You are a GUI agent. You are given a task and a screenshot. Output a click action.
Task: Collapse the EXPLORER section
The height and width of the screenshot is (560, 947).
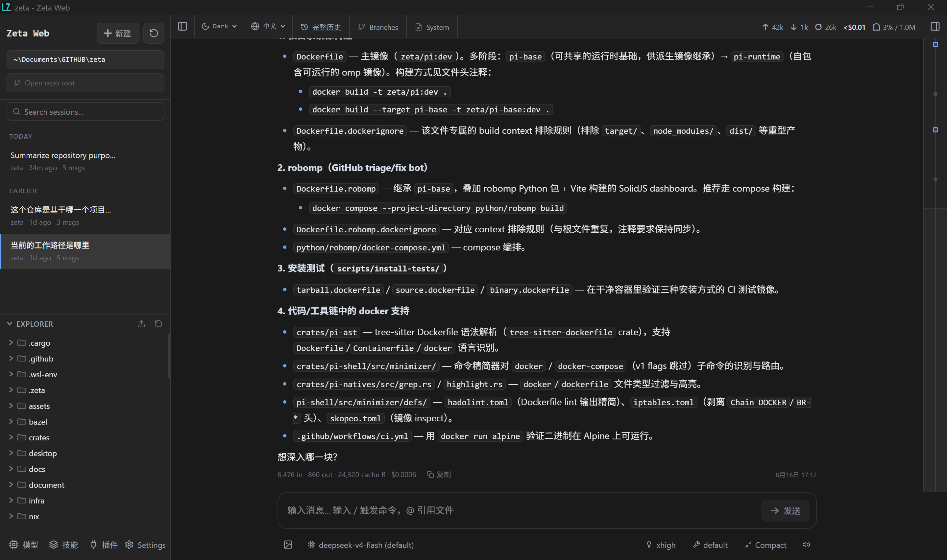30,324
